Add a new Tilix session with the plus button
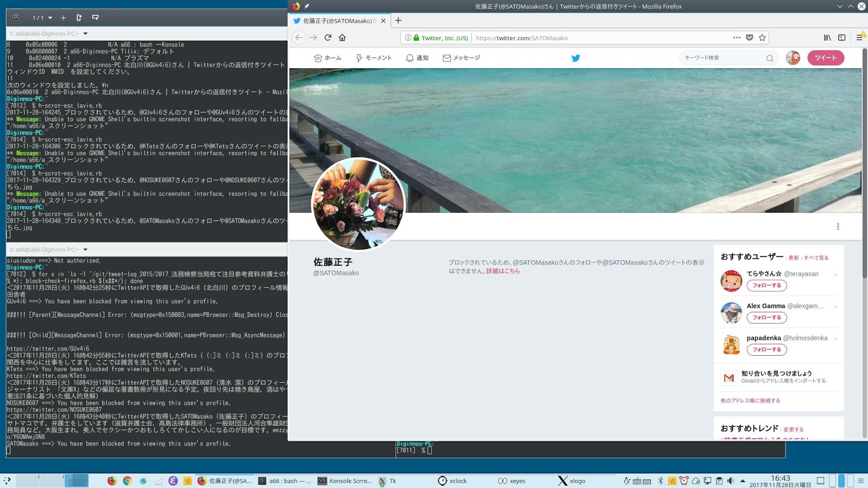The width and height of the screenshot is (868, 488). point(63,18)
